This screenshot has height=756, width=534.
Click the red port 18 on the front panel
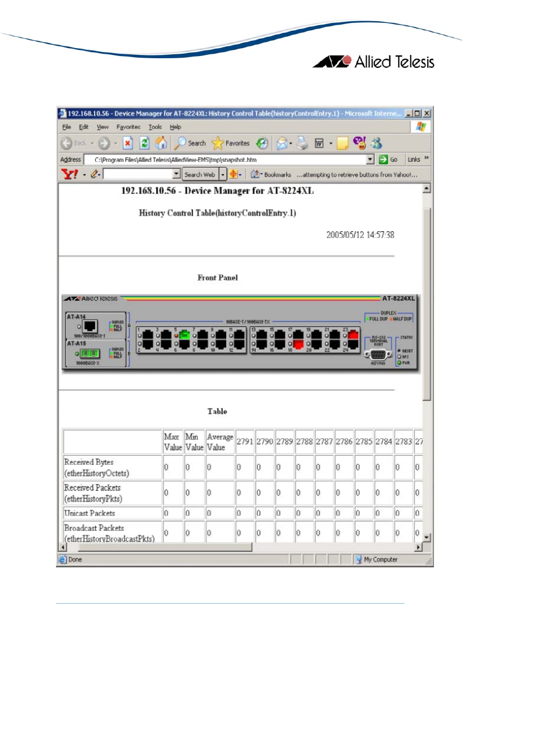(x=298, y=344)
